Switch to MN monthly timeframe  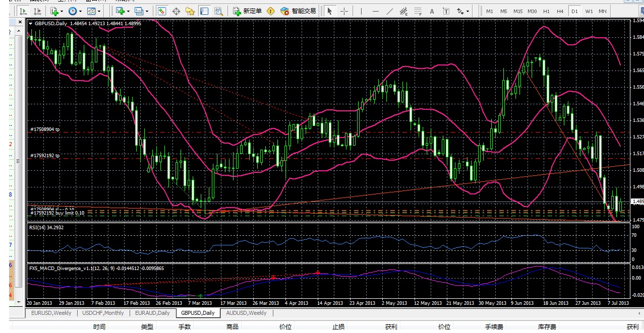tap(603, 11)
